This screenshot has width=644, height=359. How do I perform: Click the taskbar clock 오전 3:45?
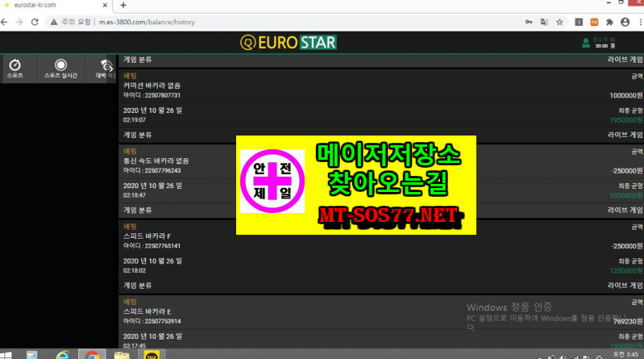pos(626,354)
